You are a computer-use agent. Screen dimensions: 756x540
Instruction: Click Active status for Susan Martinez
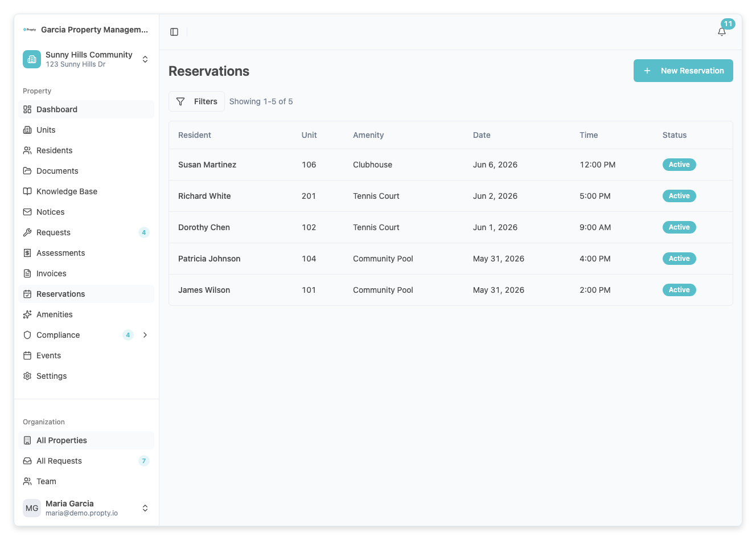click(679, 165)
